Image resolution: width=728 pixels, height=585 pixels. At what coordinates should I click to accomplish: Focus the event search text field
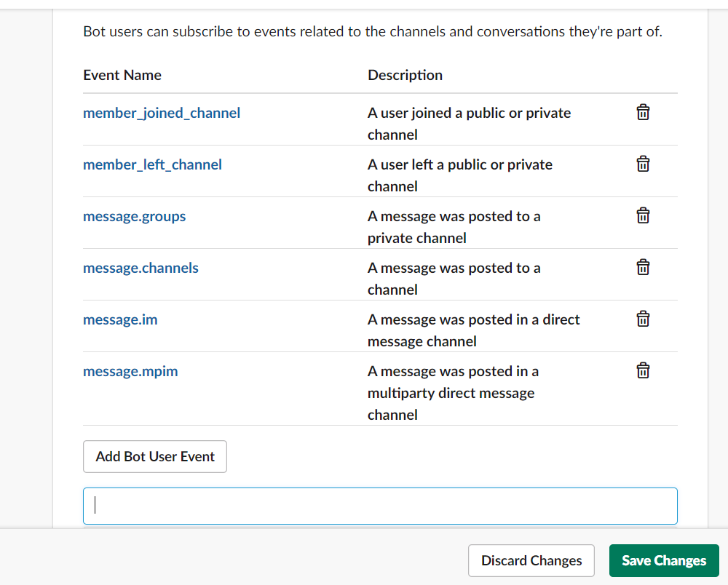click(380, 506)
